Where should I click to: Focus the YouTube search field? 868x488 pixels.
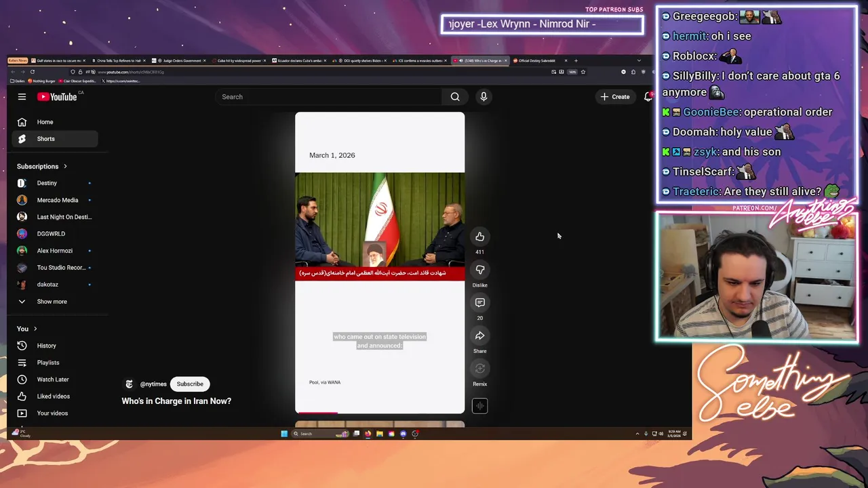coord(329,97)
